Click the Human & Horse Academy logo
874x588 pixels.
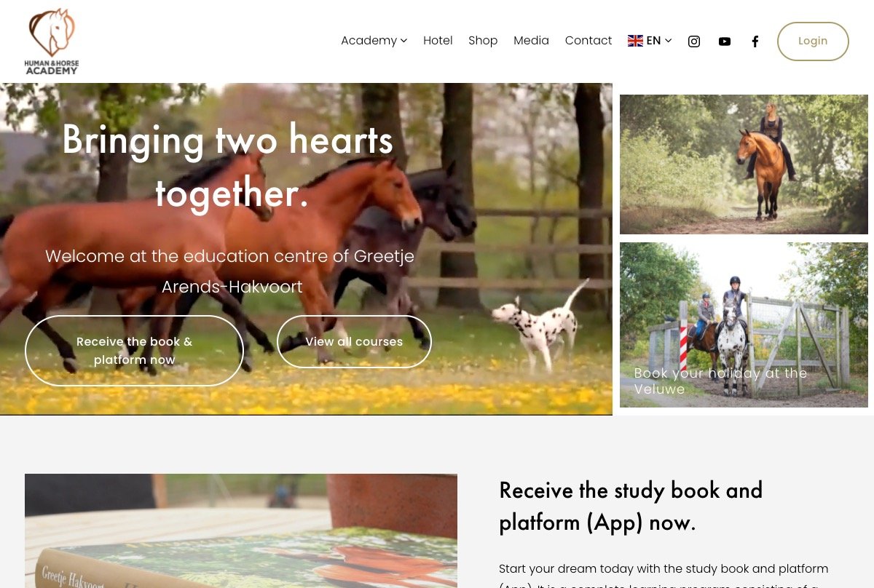pyautogui.click(x=52, y=41)
